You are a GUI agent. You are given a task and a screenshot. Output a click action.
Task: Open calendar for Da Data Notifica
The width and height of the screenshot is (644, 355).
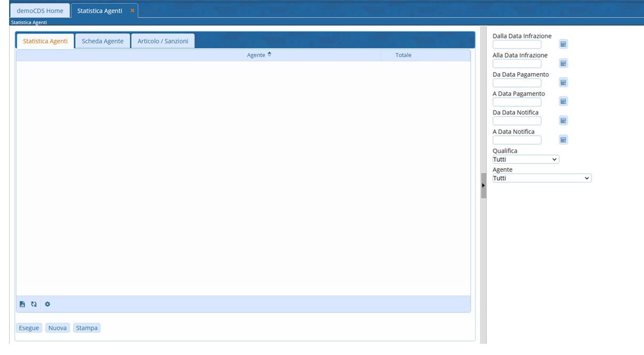click(563, 121)
